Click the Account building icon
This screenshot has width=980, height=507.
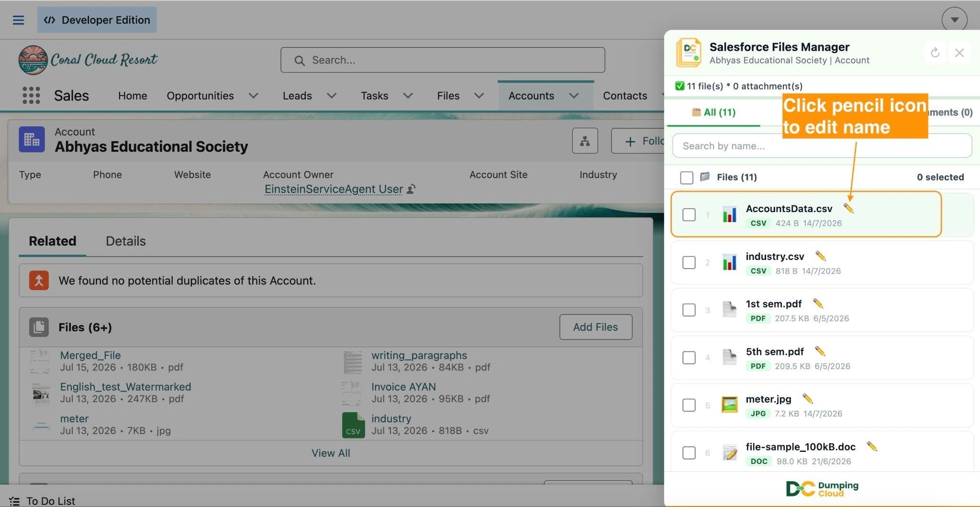(32, 139)
